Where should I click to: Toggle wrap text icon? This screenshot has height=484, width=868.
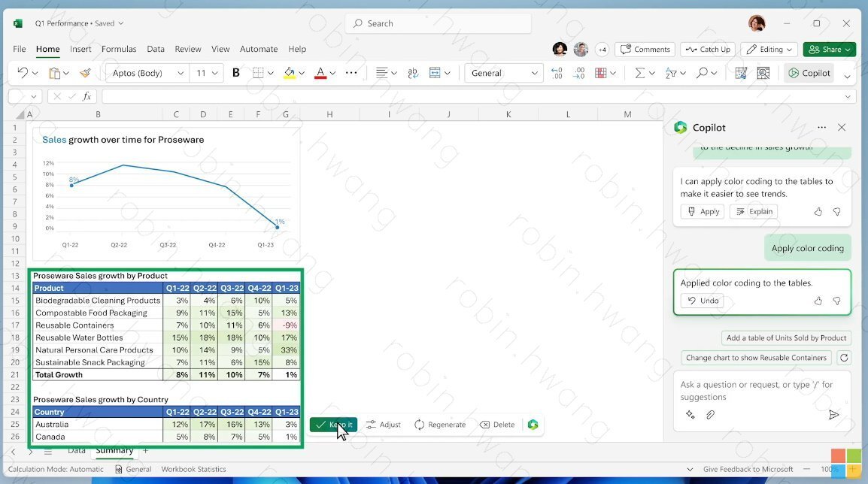[x=413, y=72]
